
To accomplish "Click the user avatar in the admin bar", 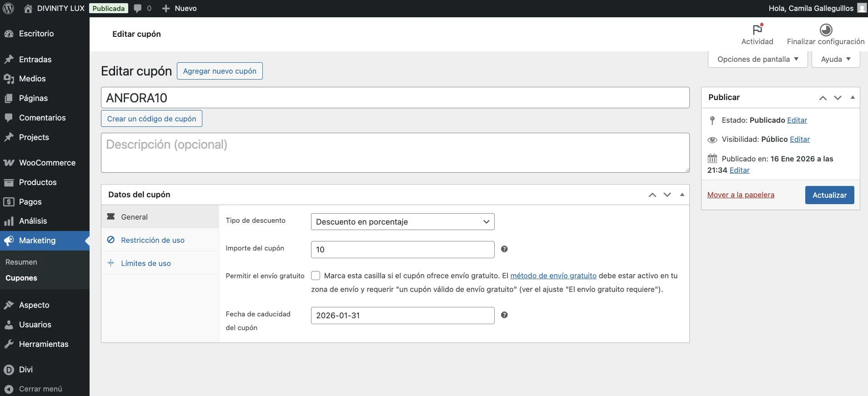I will (862, 8).
